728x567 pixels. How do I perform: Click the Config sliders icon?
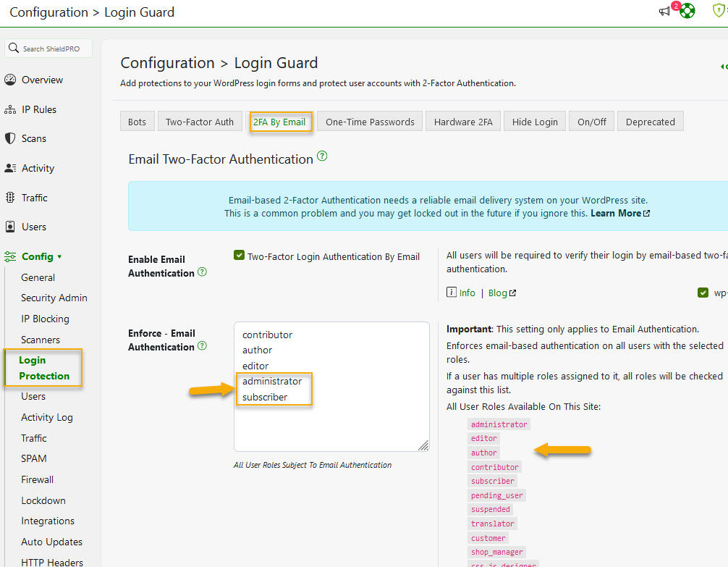tap(10, 256)
